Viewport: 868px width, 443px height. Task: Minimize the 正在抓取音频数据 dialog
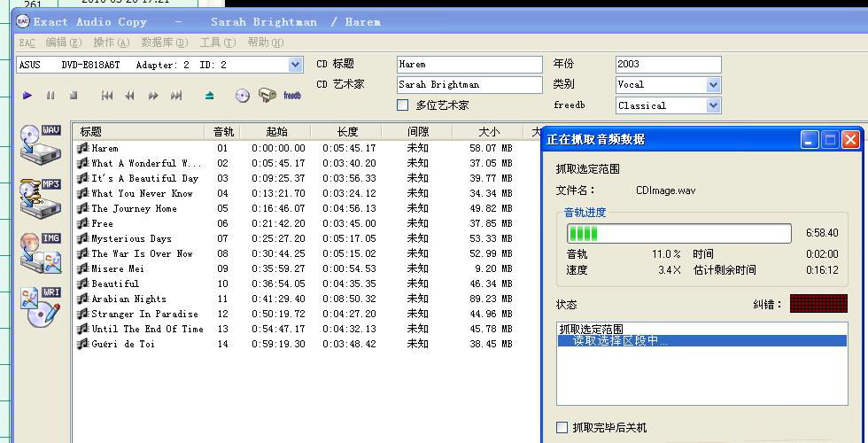(810, 140)
